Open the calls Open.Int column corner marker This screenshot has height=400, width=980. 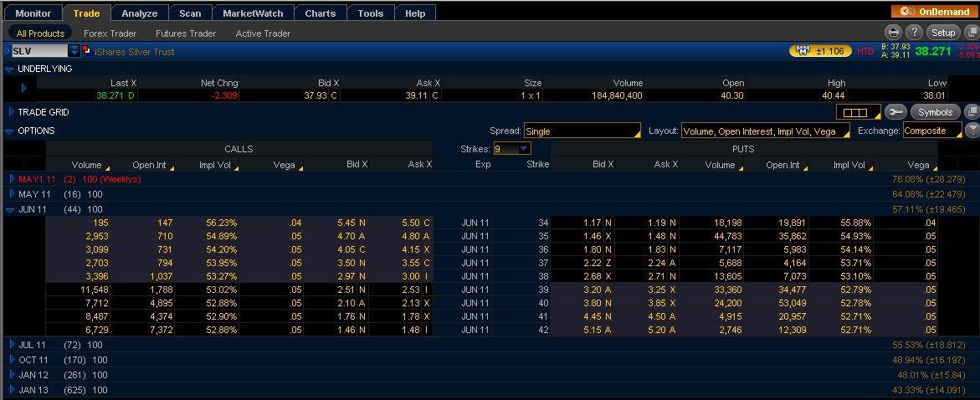[171, 168]
